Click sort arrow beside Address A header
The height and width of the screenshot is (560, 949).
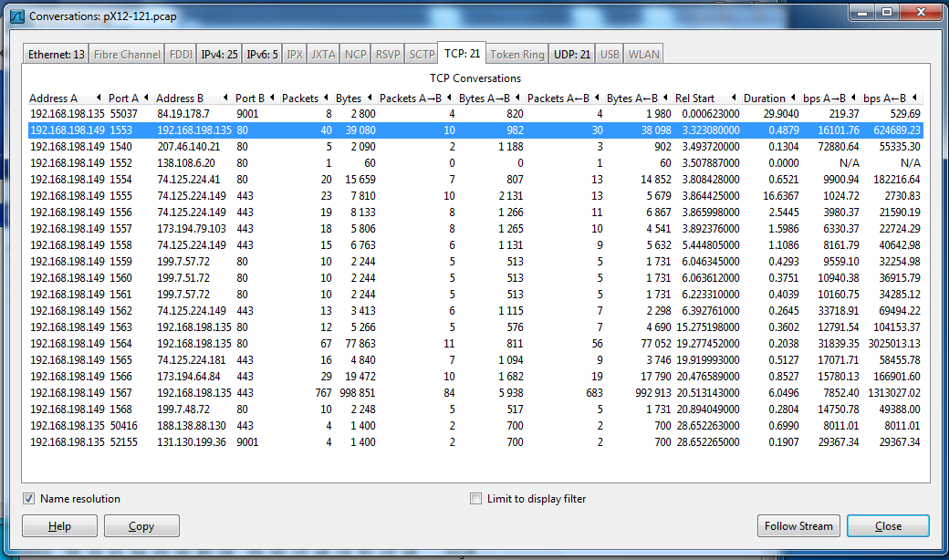click(x=99, y=99)
